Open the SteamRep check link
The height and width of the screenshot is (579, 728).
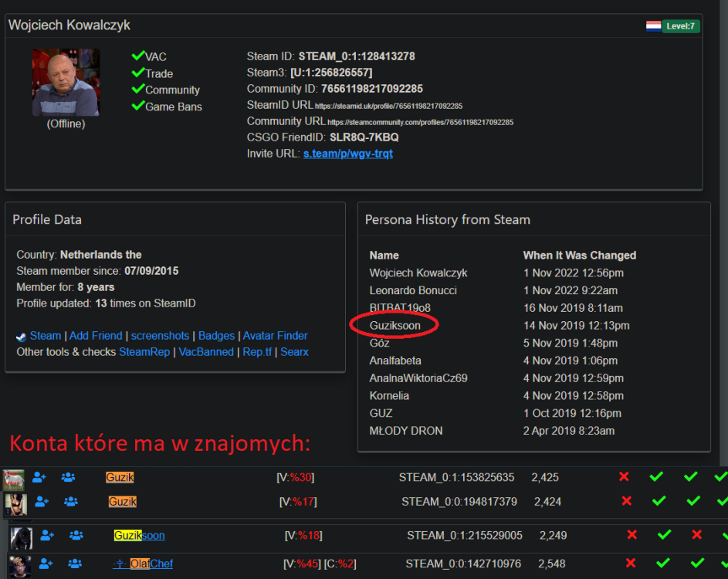click(144, 352)
